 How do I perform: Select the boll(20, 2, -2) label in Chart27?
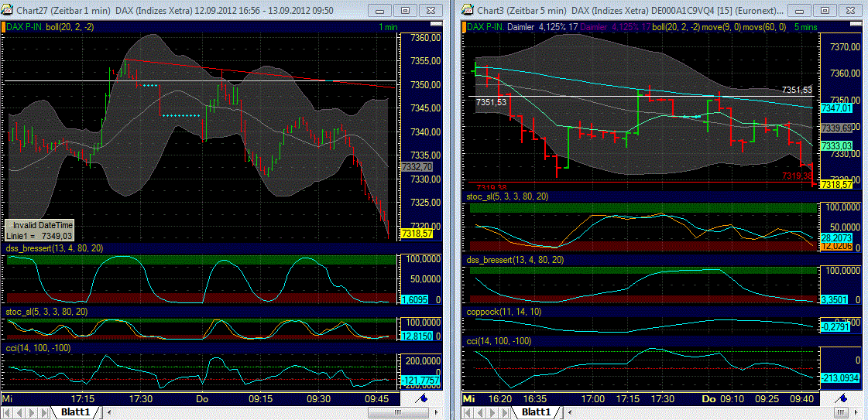pos(70,26)
